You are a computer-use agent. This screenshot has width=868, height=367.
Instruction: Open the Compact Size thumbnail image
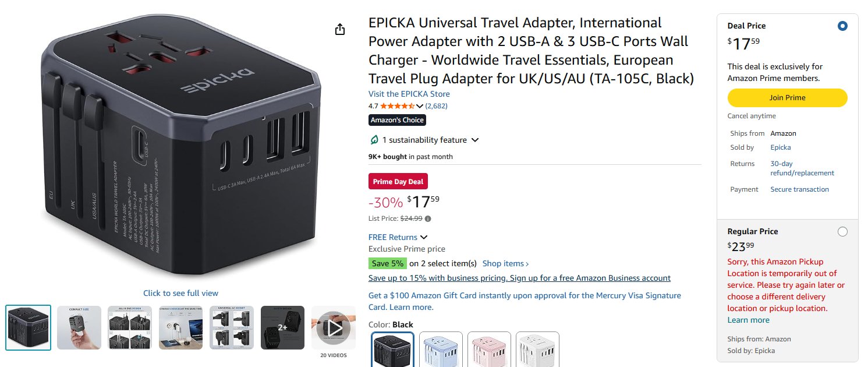[79, 328]
